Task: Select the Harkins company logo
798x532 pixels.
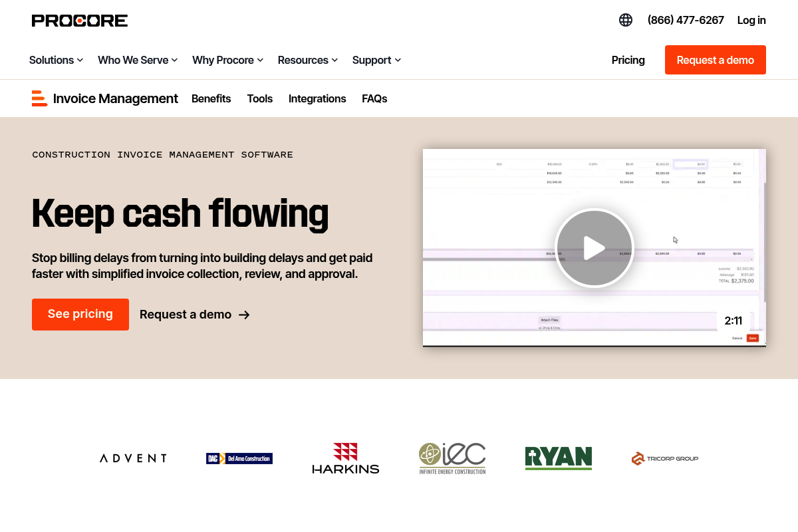Action: [345, 458]
